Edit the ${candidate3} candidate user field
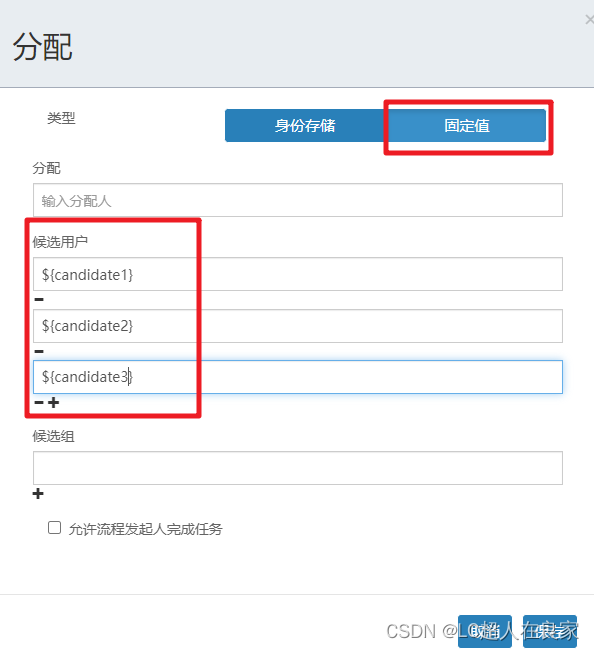Screen dimensions: 594x651 coord(298,377)
